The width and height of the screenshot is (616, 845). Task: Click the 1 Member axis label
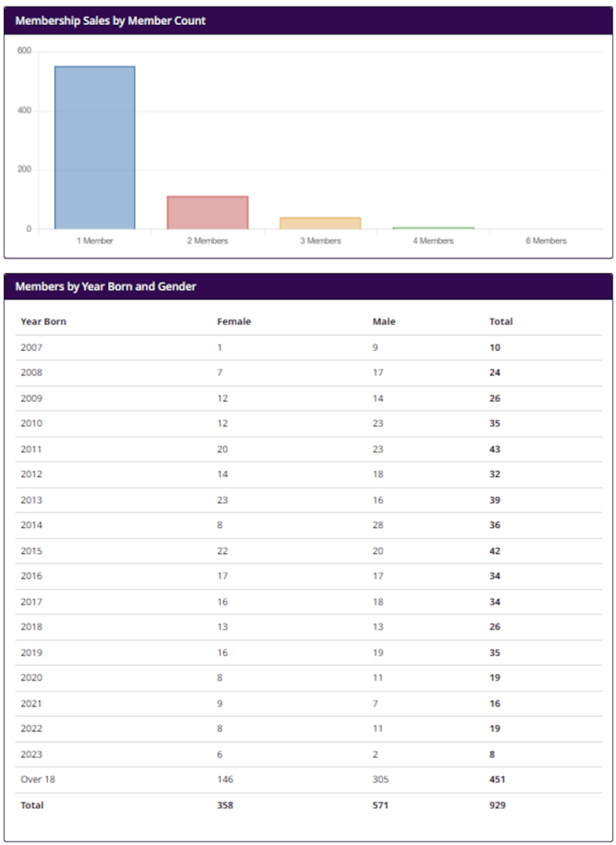pos(95,241)
